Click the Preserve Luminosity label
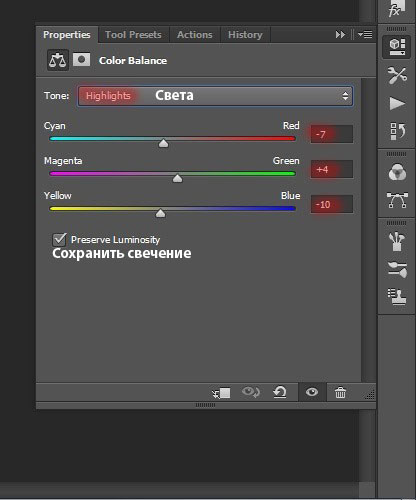The image size is (416, 500). (115, 240)
